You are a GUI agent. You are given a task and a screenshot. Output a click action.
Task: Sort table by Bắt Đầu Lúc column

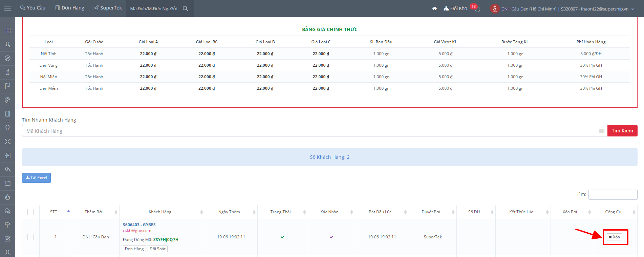(x=382, y=212)
